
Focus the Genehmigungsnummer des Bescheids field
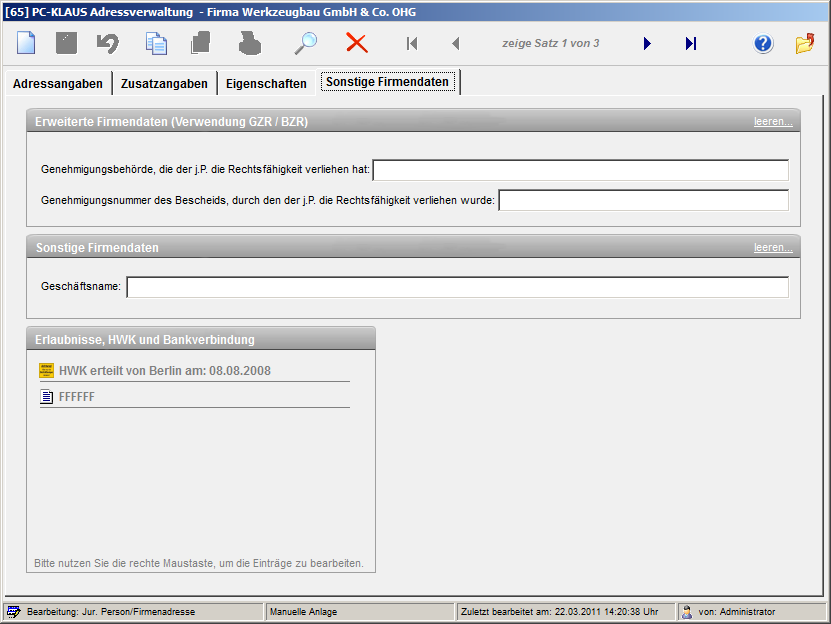pyautogui.click(x=643, y=200)
